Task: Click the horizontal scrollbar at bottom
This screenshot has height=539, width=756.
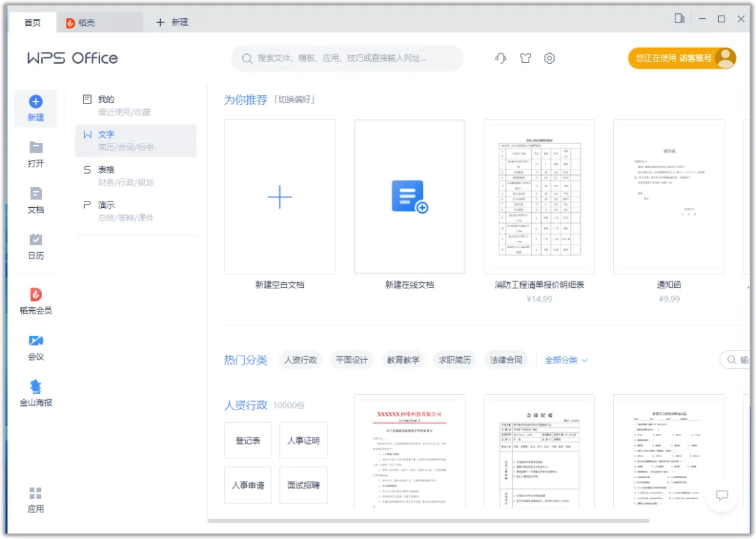Action: click(x=428, y=521)
